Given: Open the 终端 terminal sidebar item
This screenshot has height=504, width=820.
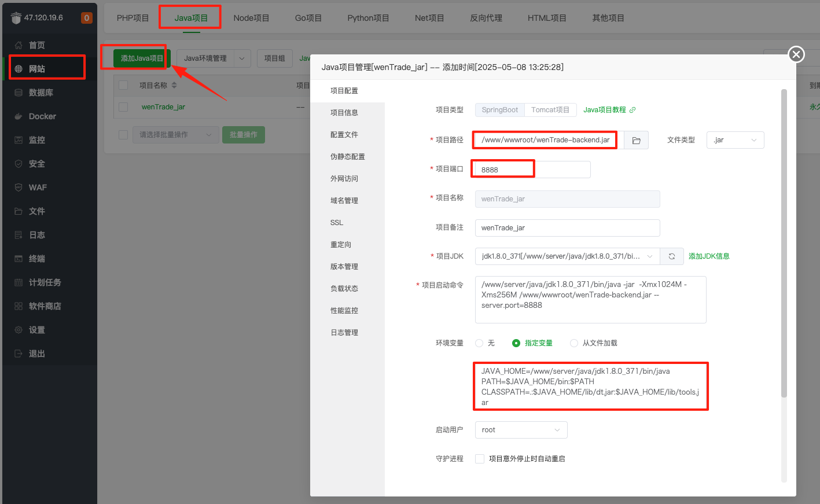Looking at the screenshot, I should [50, 259].
